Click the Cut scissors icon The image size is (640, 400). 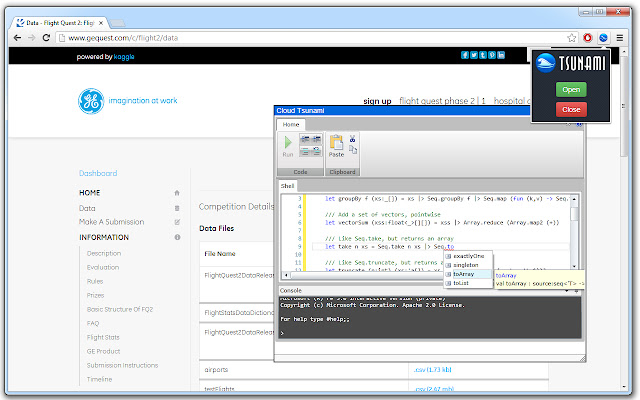click(x=352, y=139)
